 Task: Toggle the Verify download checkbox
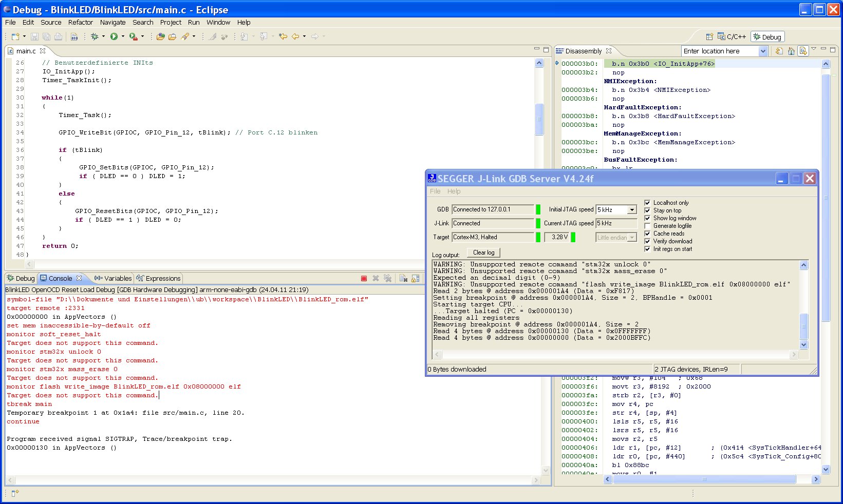click(x=647, y=241)
